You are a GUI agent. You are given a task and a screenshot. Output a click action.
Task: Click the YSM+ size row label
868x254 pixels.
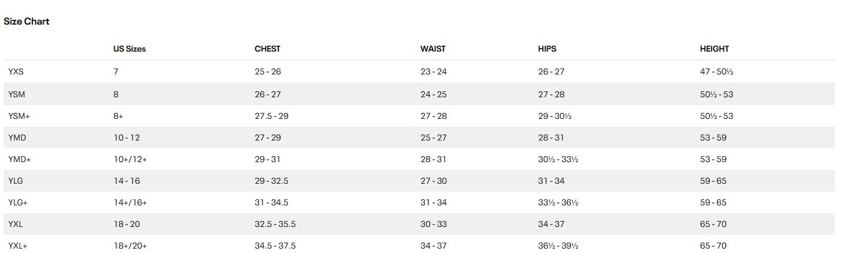pos(19,116)
